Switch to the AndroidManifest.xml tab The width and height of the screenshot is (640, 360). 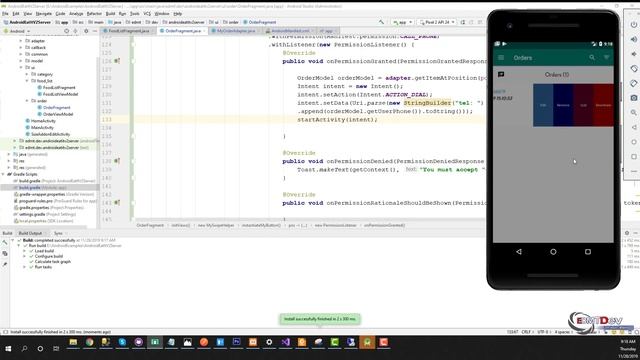(290, 31)
